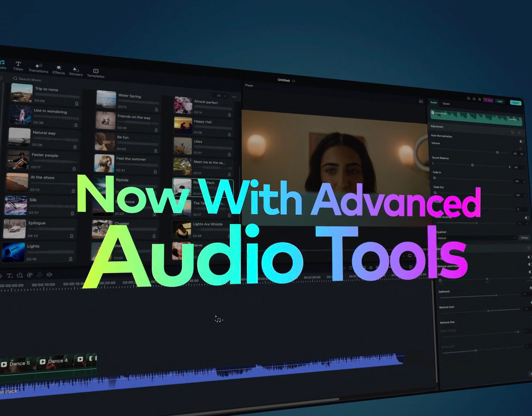Download the Friends on the way track
532x416 pixels.
tap(156, 130)
